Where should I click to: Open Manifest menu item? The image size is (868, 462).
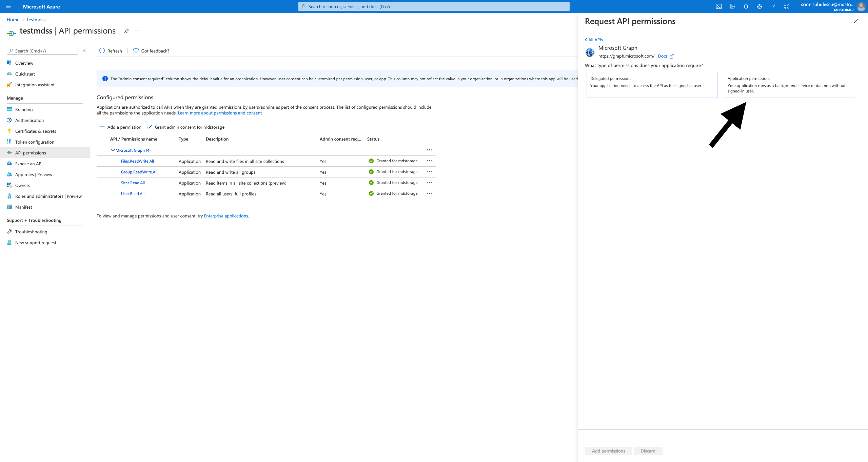[45, 207]
